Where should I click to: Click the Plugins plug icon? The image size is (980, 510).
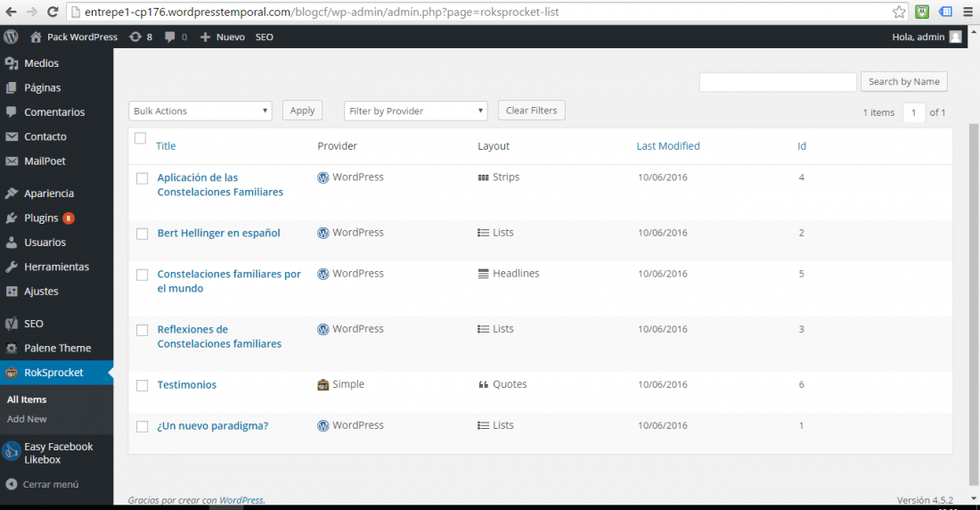(12, 218)
